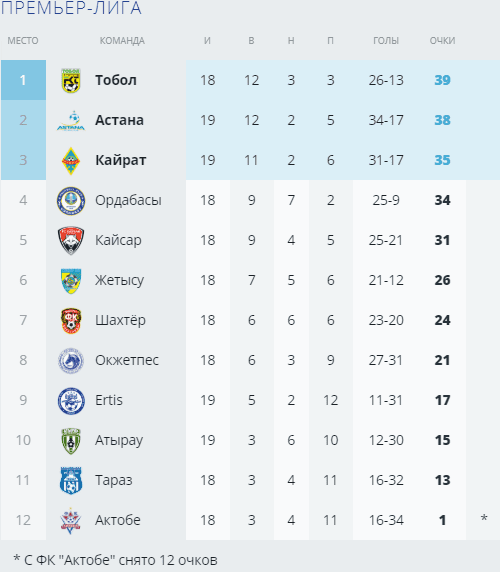
Task: Click the Окжетпес club emblem
Action: [x=71, y=360]
